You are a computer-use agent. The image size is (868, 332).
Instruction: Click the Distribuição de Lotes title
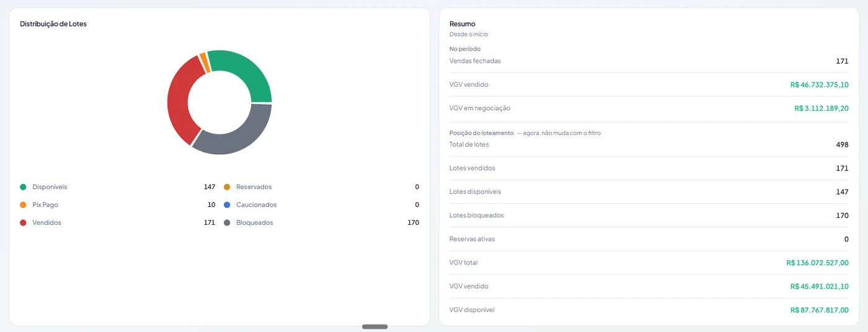53,24
